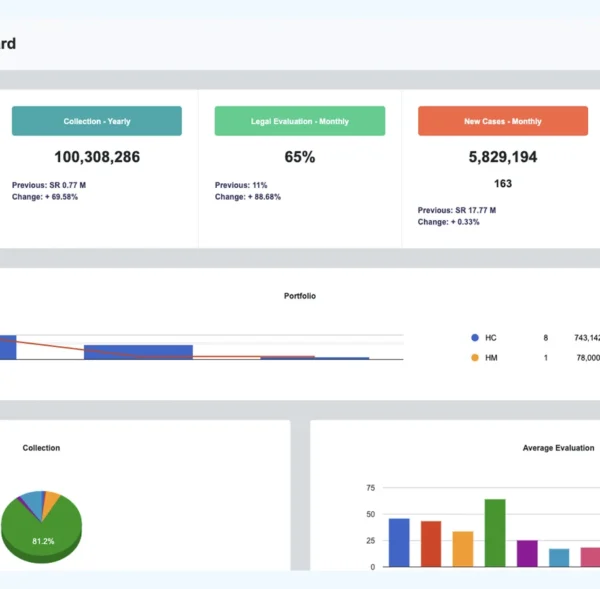Select the light blue pie slice

33,500
